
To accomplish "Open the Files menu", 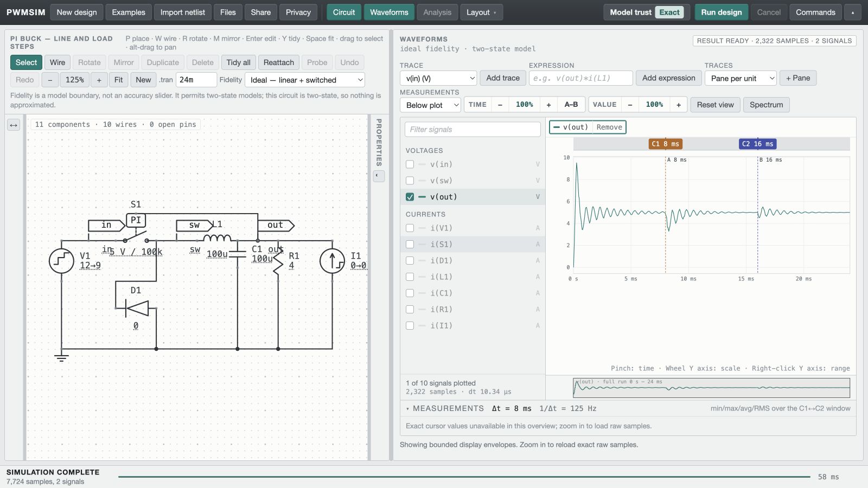I will click(228, 12).
